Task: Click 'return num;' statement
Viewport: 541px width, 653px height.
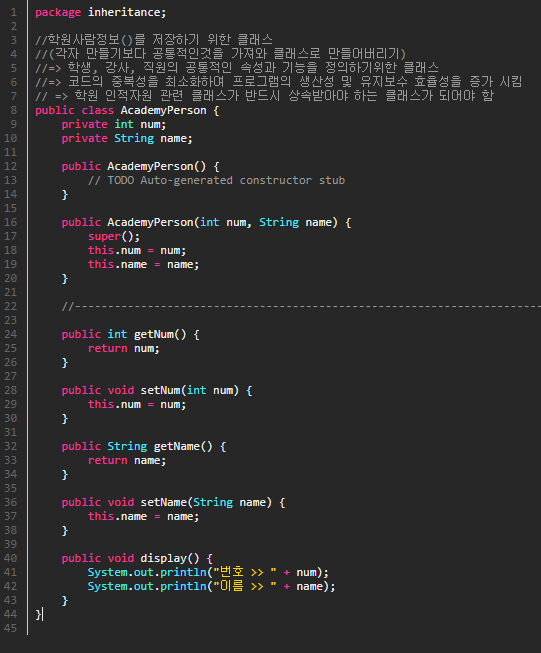Action: coord(124,349)
